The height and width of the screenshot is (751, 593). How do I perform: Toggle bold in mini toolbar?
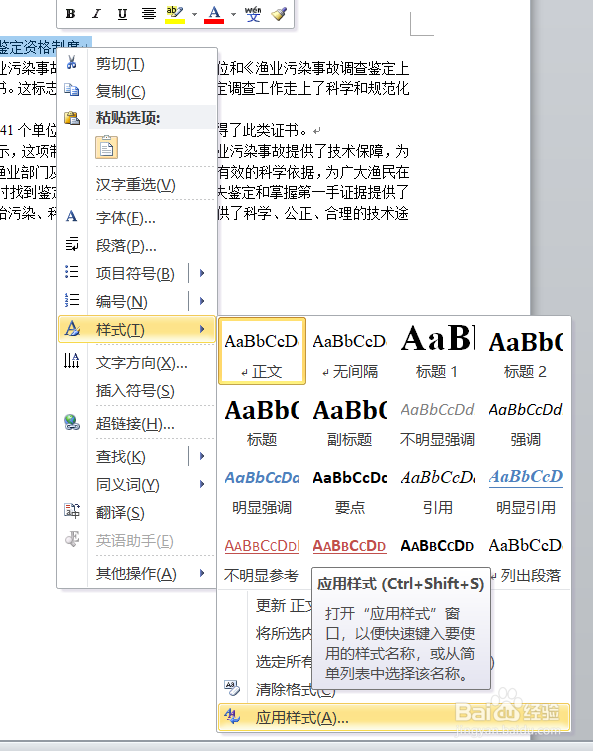70,14
